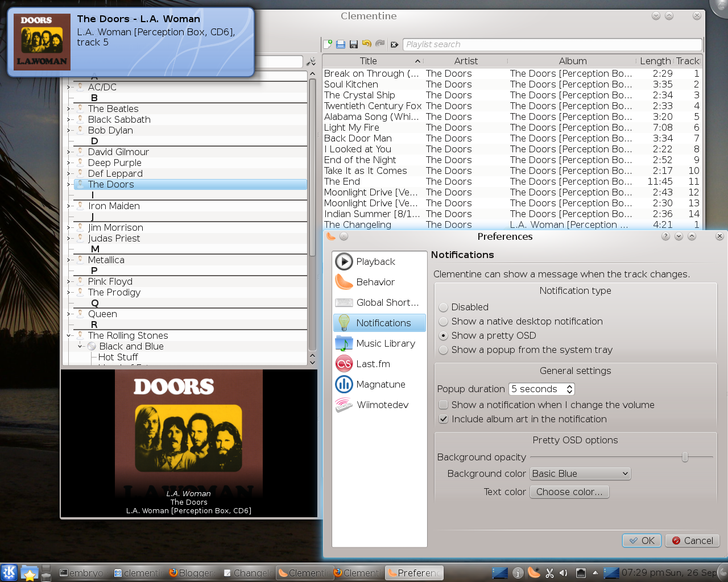Switch to Changelog taskbar entry
This screenshot has height=582, width=728.
tap(248, 573)
